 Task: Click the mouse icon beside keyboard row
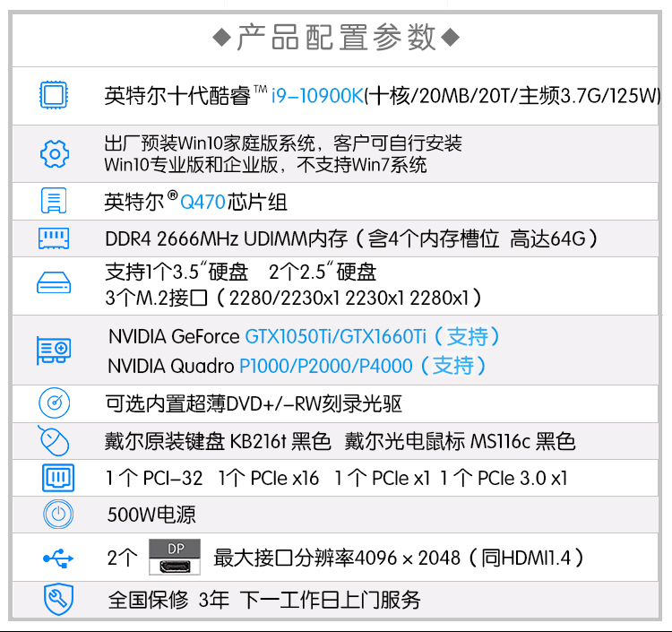53,440
